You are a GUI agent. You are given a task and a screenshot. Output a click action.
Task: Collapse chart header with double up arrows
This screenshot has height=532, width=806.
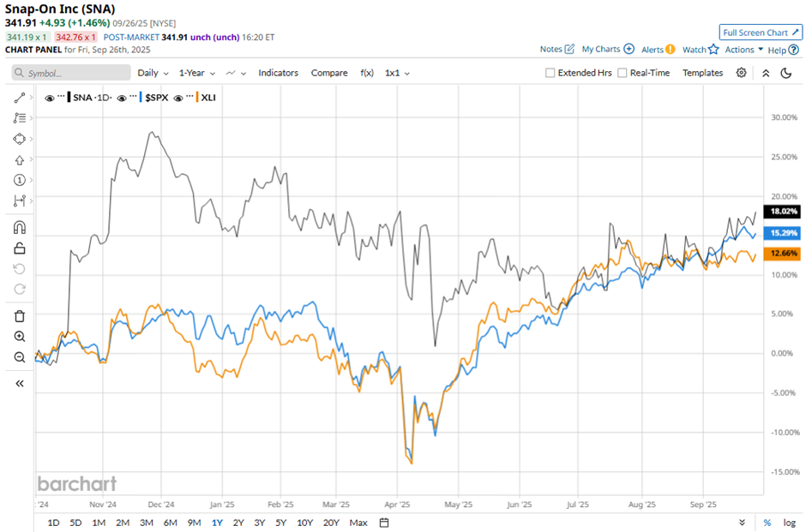(x=766, y=73)
